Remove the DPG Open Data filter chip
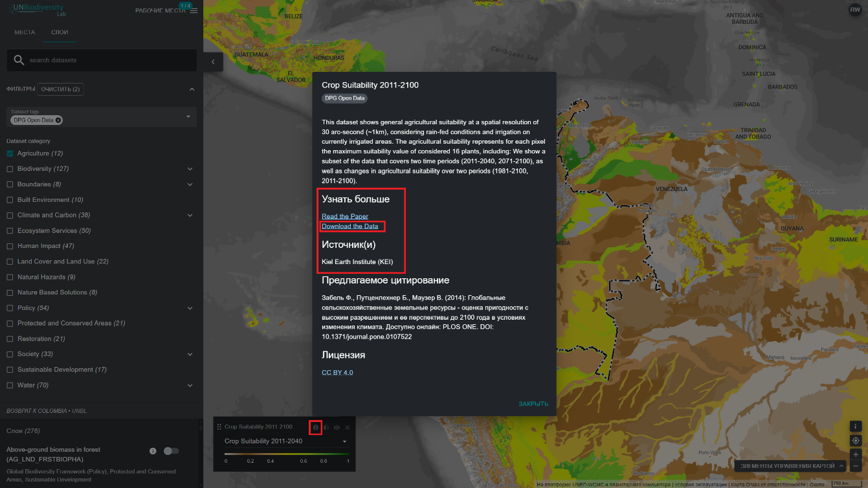Viewport: 868px width, 488px height. pyautogui.click(x=58, y=120)
